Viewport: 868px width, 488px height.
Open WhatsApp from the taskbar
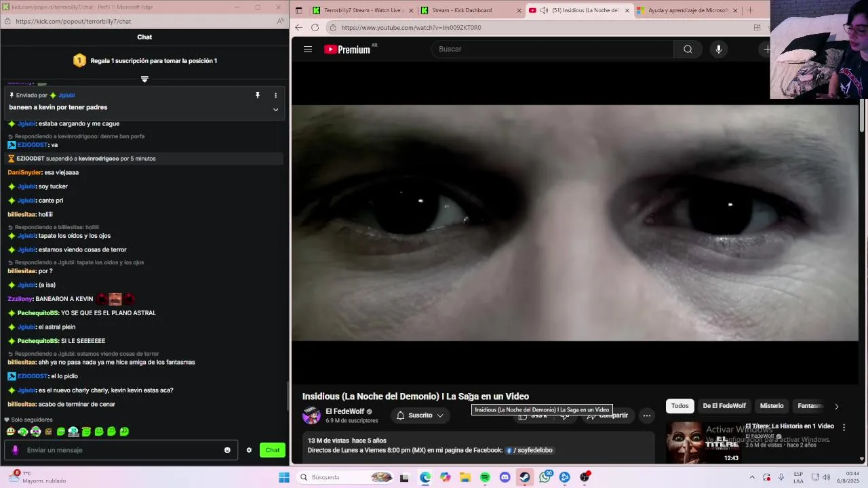545,477
